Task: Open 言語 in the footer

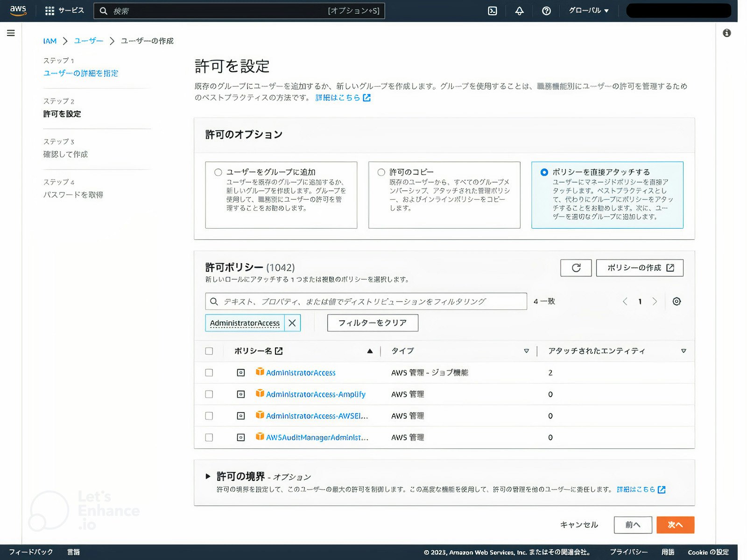Action: pyautogui.click(x=73, y=552)
